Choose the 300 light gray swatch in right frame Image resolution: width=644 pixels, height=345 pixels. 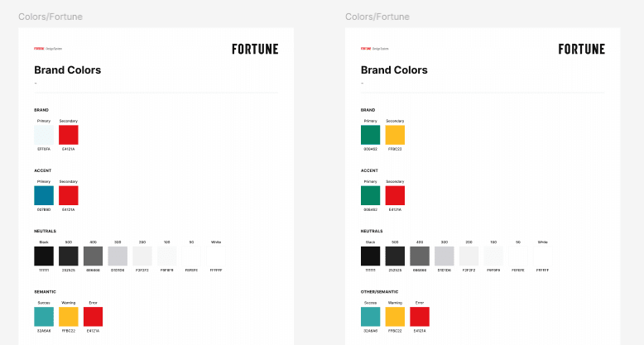tap(445, 256)
